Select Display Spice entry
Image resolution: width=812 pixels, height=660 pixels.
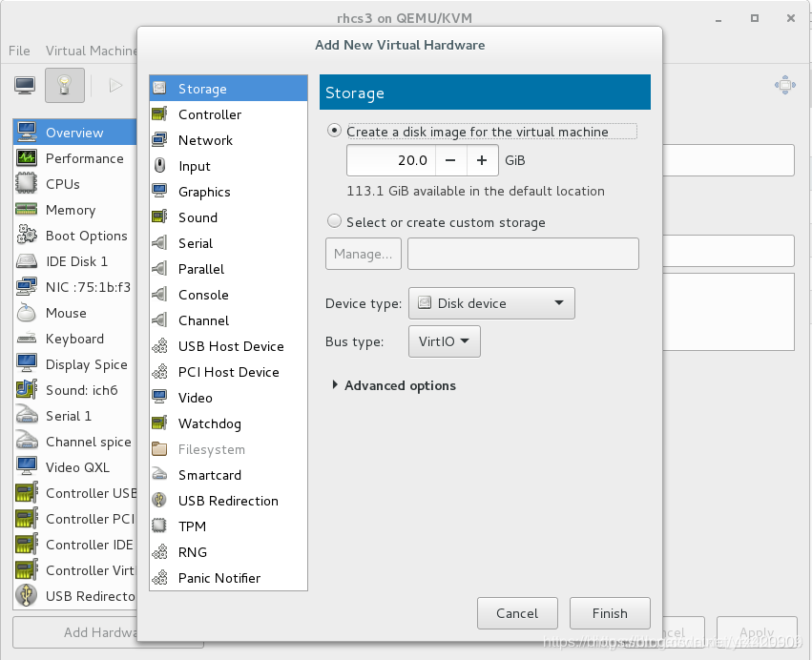point(75,364)
